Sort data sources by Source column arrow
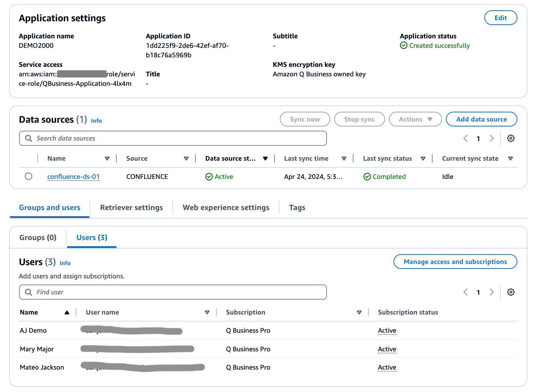The width and height of the screenshot is (536, 392). 186,159
